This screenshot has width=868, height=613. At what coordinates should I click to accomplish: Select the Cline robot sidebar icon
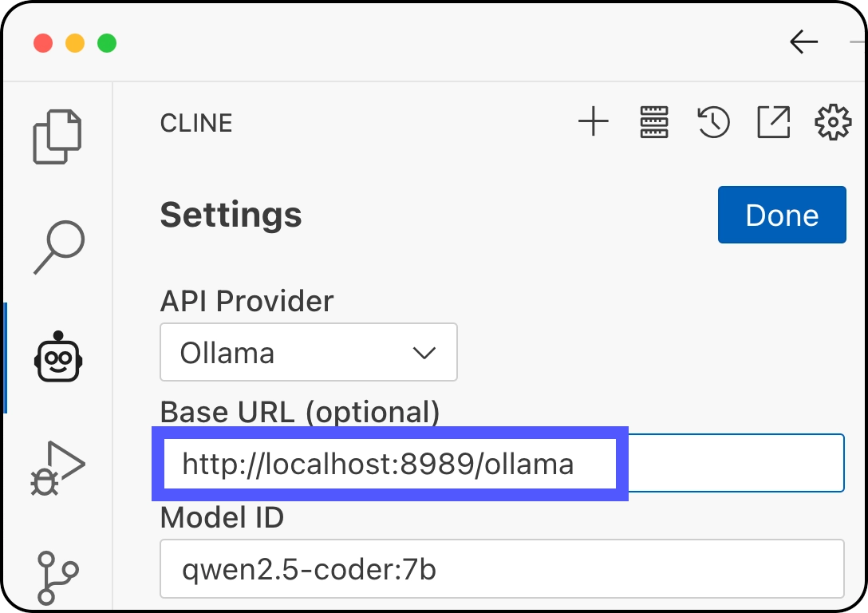tap(58, 357)
